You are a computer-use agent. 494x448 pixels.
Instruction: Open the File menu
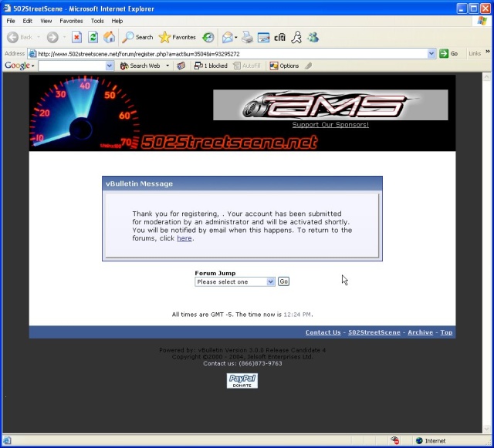(x=11, y=21)
